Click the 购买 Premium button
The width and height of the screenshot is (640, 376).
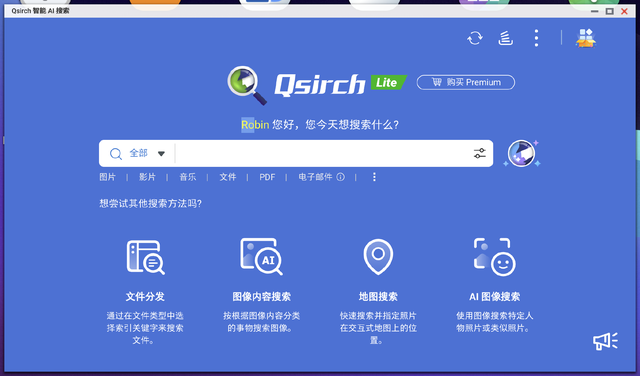click(x=466, y=82)
